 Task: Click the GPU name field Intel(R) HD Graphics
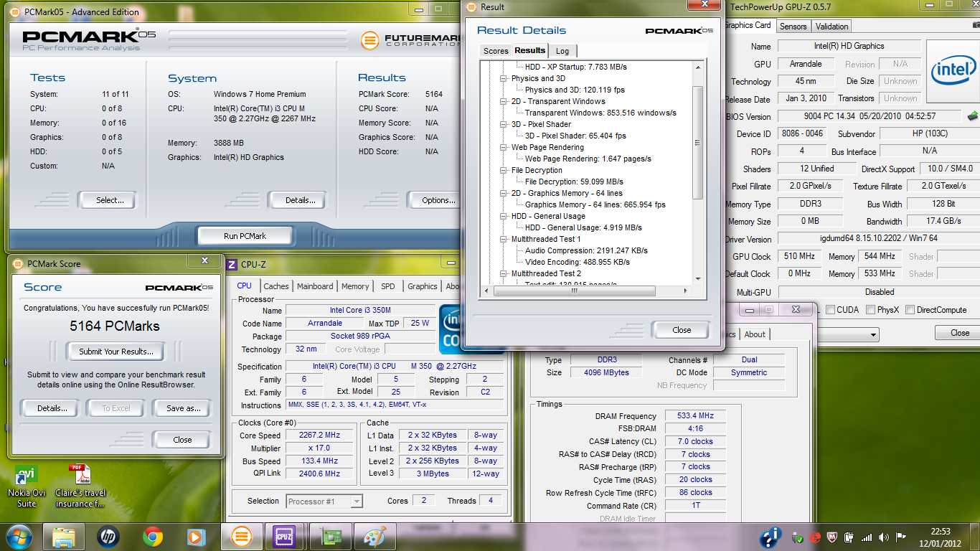[849, 46]
